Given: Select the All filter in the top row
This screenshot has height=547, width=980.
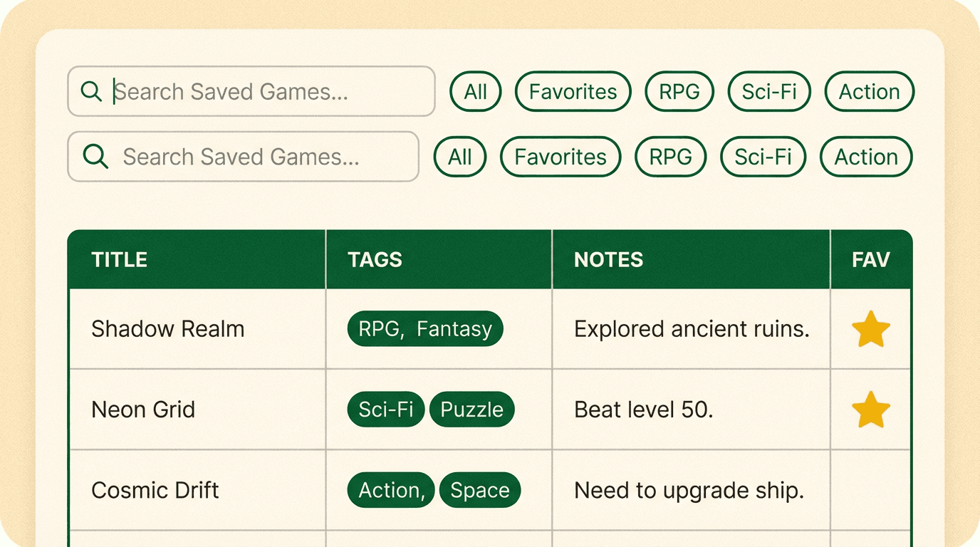Looking at the screenshot, I should coord(476,91).
